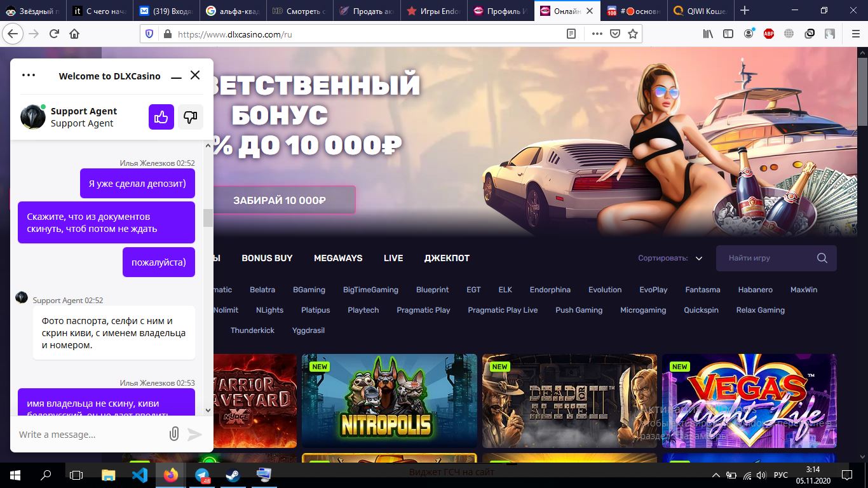The image size is (868, 488).
Task: Open Steam from the taskbar
Action: tap(233, 475)
